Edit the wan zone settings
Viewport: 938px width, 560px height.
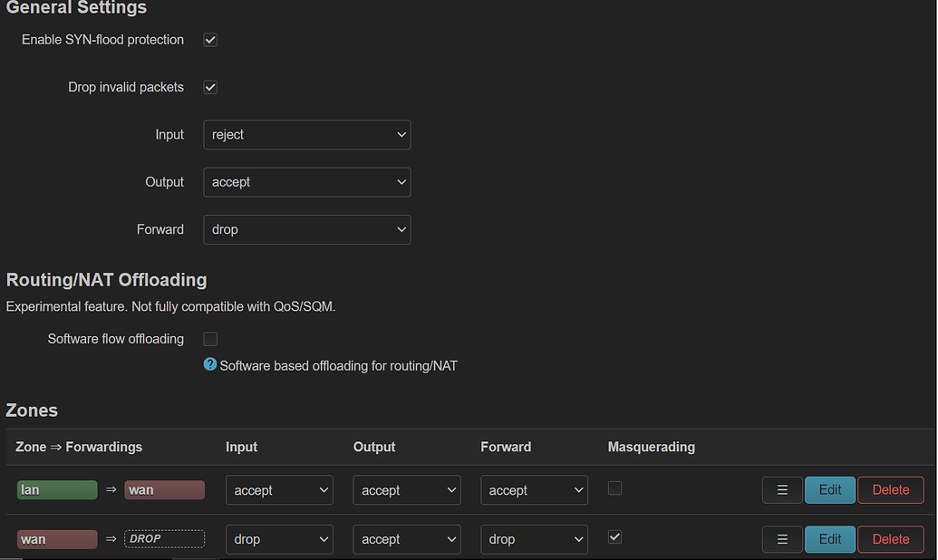(x=829, y=538)
